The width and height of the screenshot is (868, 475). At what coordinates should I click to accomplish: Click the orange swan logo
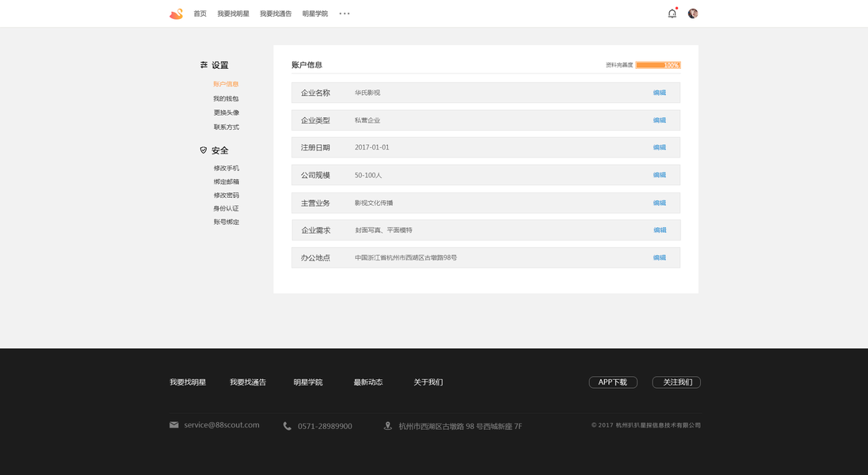coord(176,13)
